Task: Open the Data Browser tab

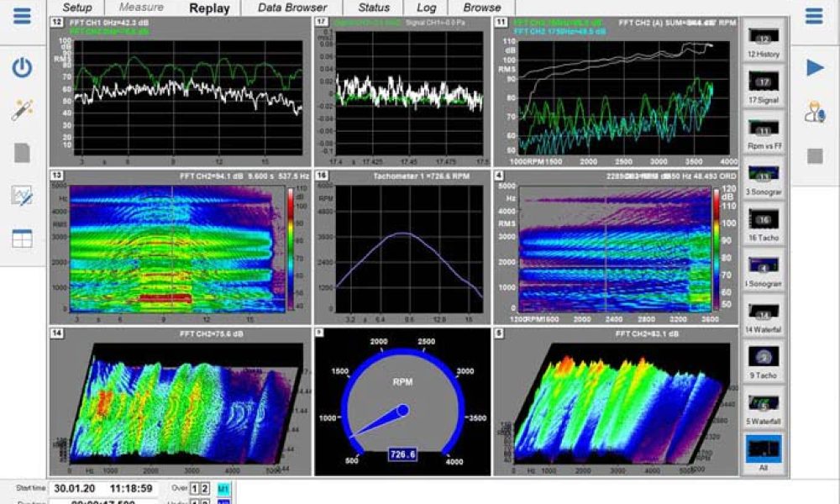Action: pos(294,8)
